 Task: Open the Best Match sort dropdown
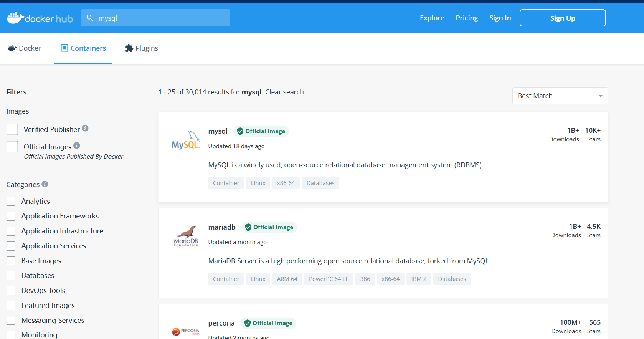coord(560,96)
